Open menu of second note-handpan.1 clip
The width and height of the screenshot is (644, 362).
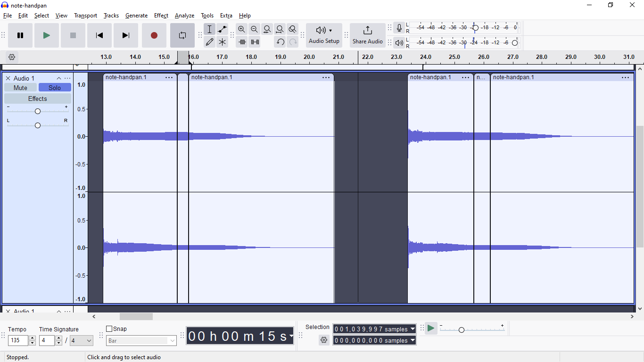click(326, 77)
